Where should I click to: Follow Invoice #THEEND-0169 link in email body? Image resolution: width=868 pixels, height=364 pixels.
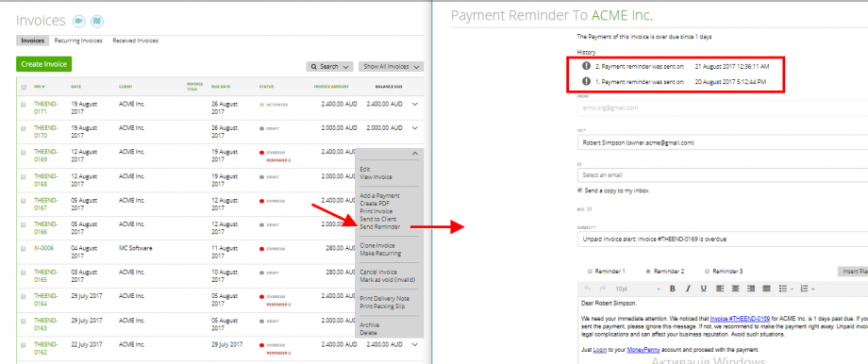[x=740, y=319]
